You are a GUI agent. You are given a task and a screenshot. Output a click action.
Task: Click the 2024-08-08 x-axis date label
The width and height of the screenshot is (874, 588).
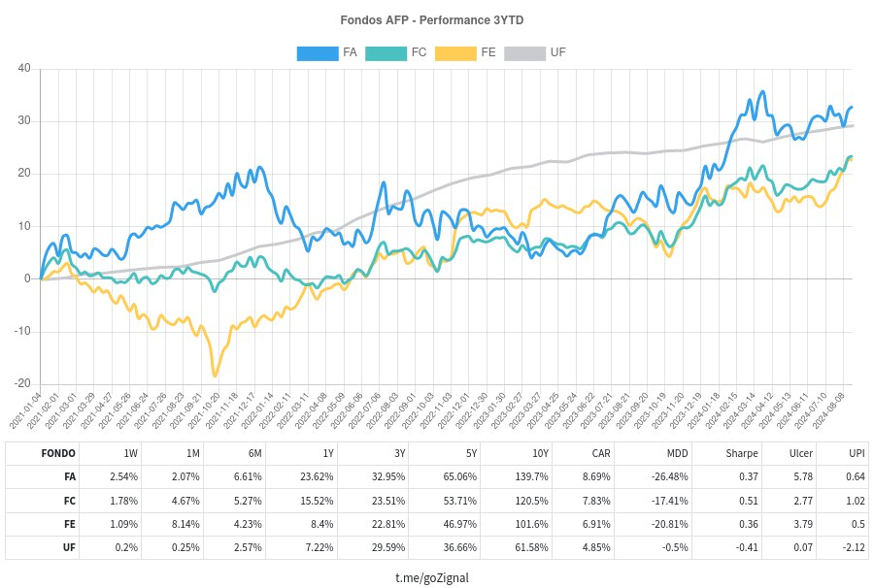tap(829, 411)
